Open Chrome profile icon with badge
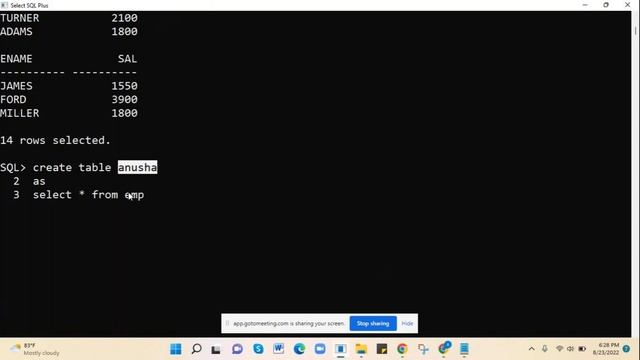Image resolution: width=640 pixels, height=360 pixels. [444, 348]
